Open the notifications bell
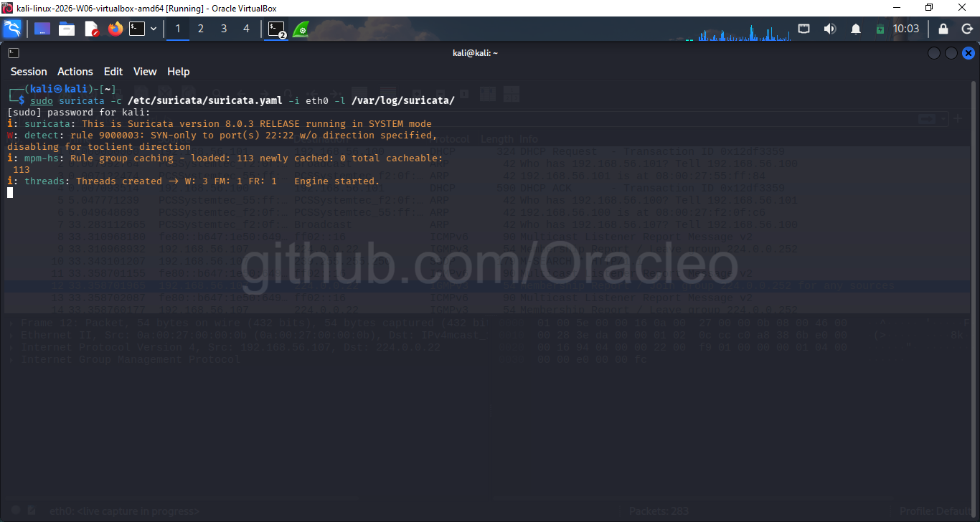 tap(856, 29)
